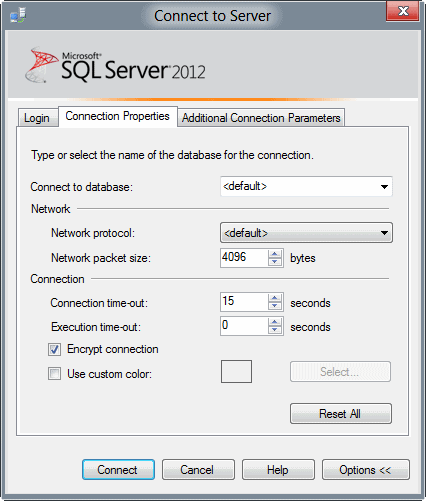The image size is (426, 501).
Task: Increase Execution time-out with up arrow
Action: point(275,322)
